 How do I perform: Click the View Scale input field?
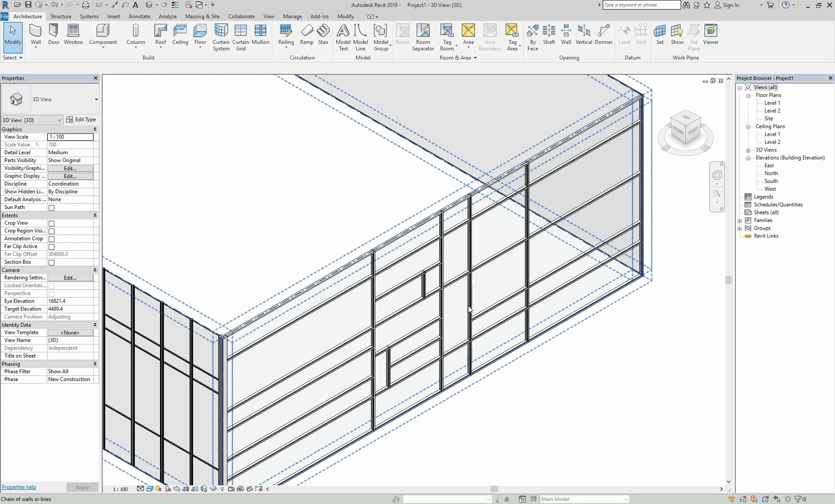click(70, 137)
